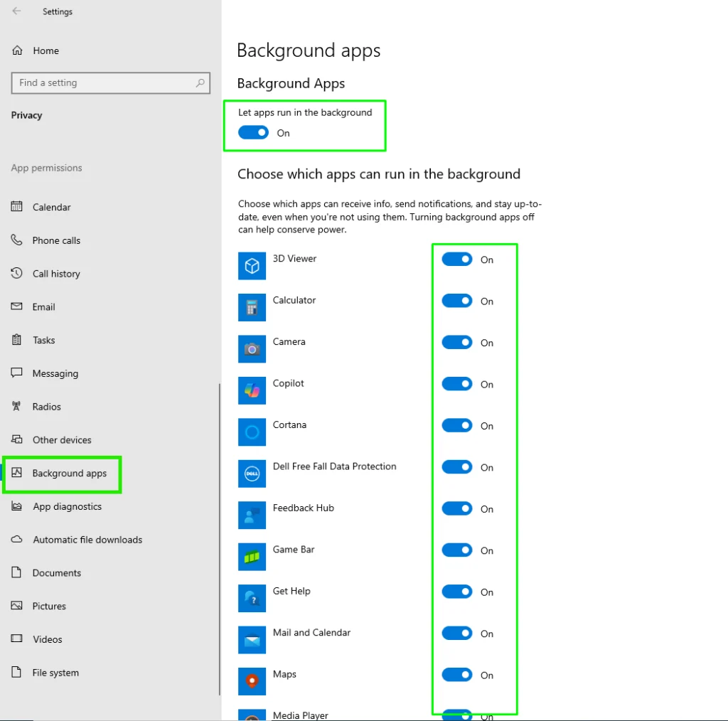
Task: Turn off Cortana background toggle
Action: [457, 425]
